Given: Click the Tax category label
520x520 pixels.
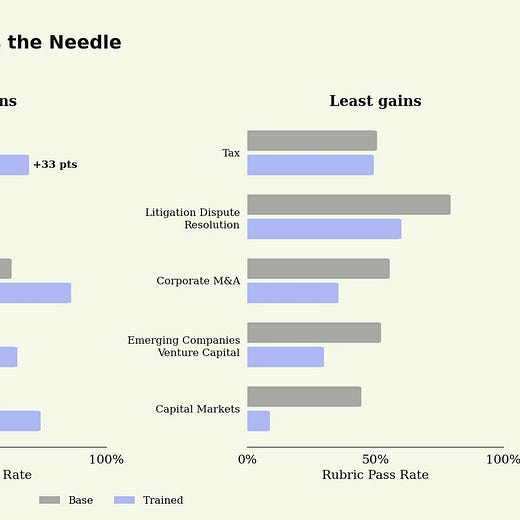Looking at the screenshot, I should pyautogui.click(x=231, y=153).
